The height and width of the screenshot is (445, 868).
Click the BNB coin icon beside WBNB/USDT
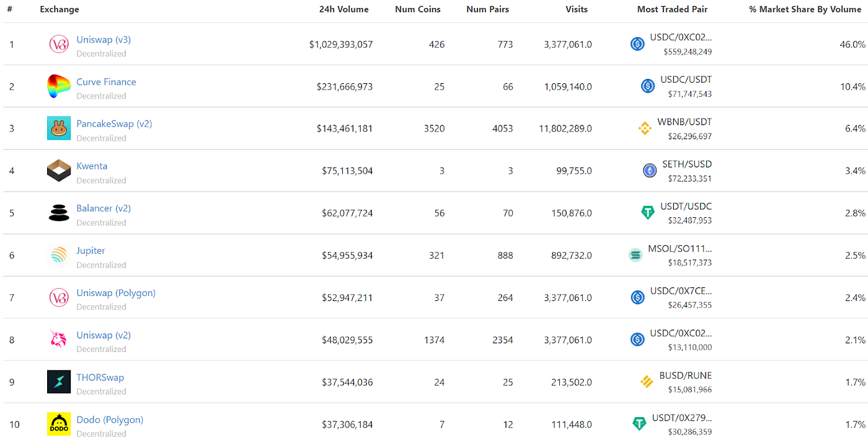(x=645, y=128)
